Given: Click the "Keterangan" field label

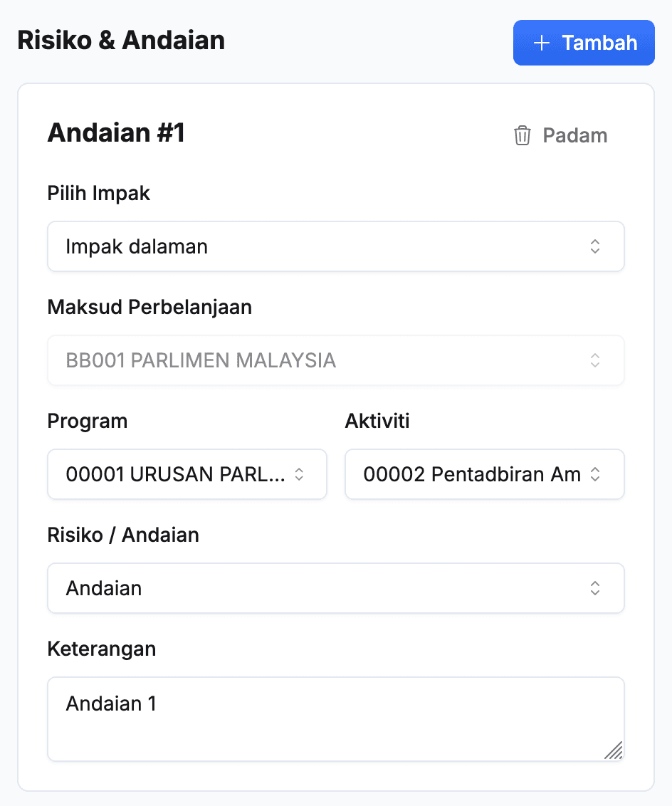Looking at the screenshot, I should (102, 649).
